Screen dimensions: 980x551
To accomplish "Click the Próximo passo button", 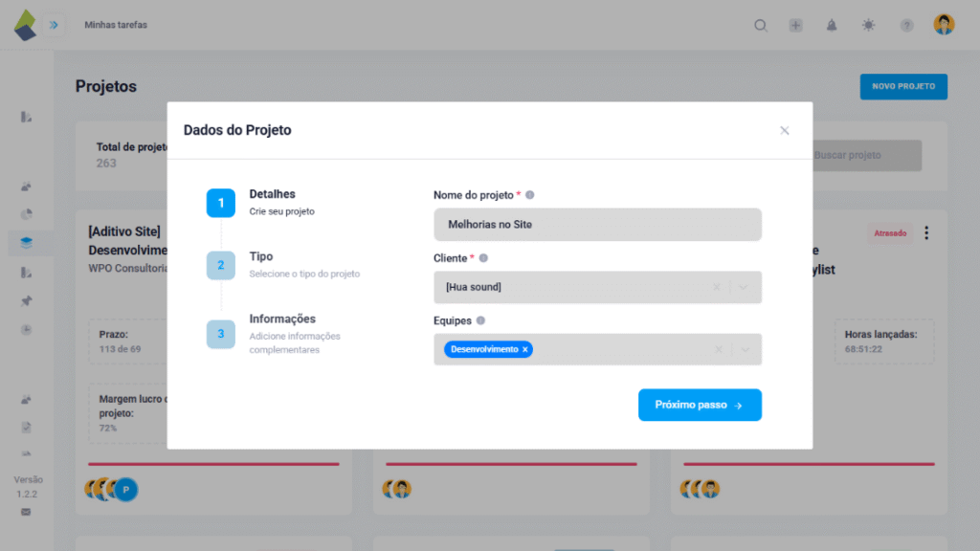I will (700, 405).
